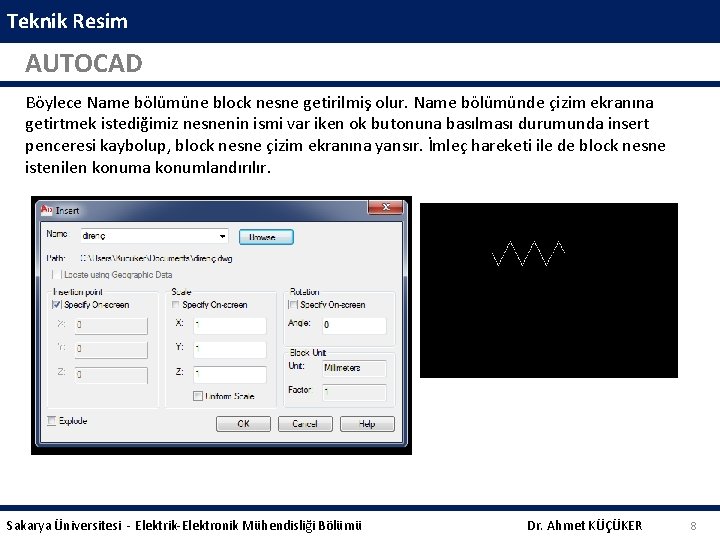This screenshot has width=720, height=540.
Task: Click the Scale Y input field
Action: (x=230, y=349)
